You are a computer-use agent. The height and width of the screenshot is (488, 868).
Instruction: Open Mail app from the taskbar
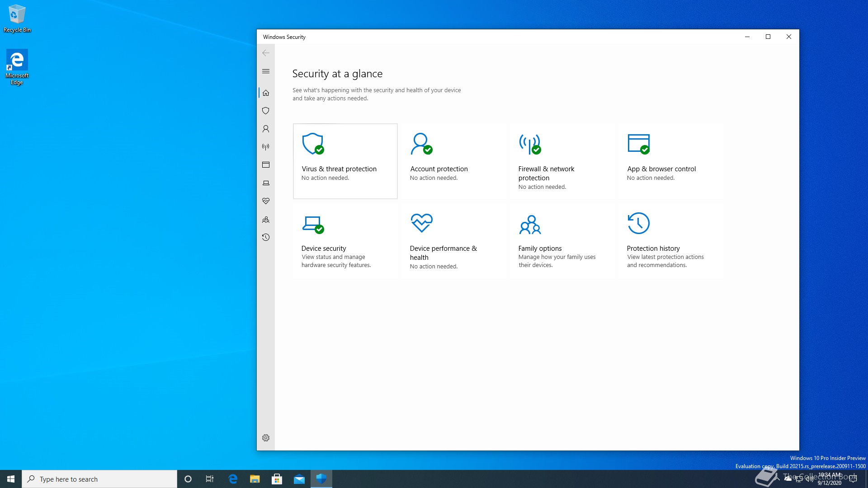tap(299, 479)
